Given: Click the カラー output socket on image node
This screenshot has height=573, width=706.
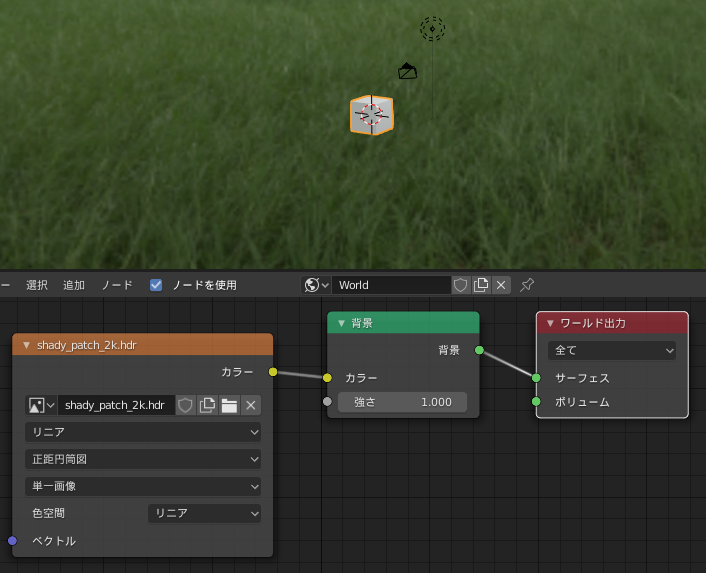Looking at the screenshot, I should [273, 372].
